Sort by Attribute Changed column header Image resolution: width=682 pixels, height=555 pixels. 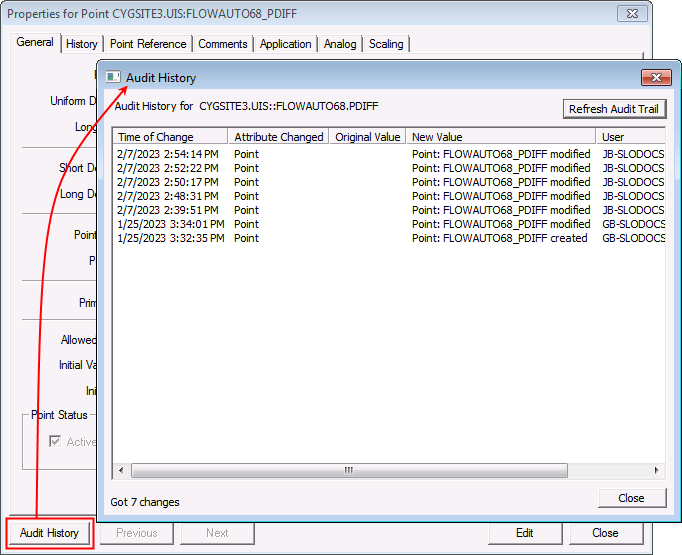pos(278,137)
